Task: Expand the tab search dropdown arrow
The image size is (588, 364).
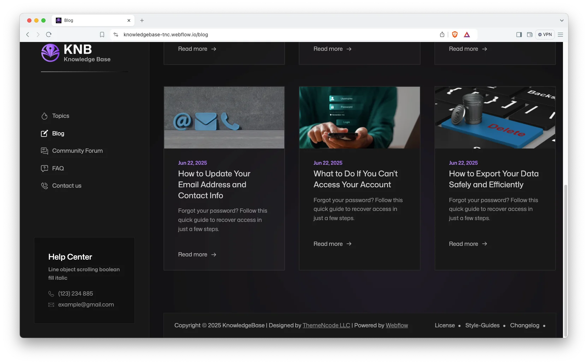Action: (x=562, y=20)
